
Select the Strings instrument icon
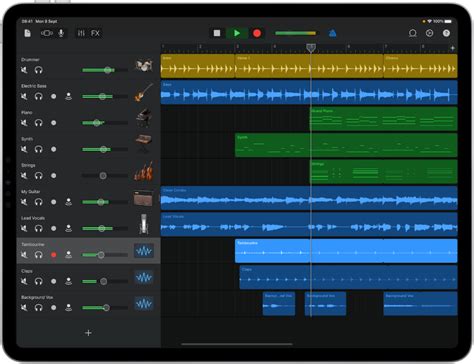pyautogui.click(x=144, y=171)
